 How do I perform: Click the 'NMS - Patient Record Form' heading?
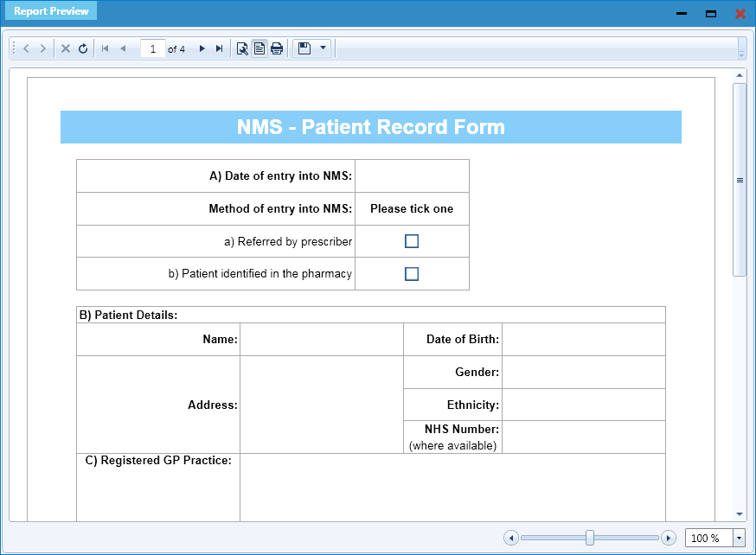[371, 127]
